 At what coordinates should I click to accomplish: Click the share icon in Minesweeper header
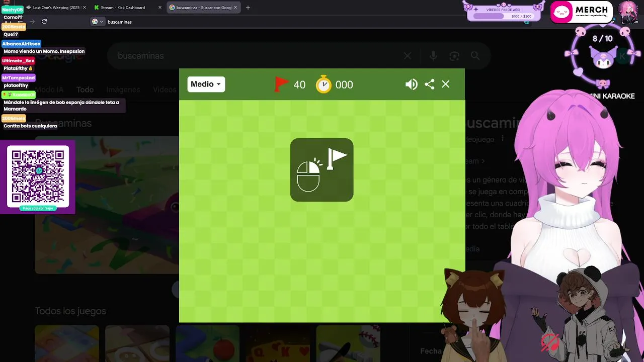pos(429,84)
